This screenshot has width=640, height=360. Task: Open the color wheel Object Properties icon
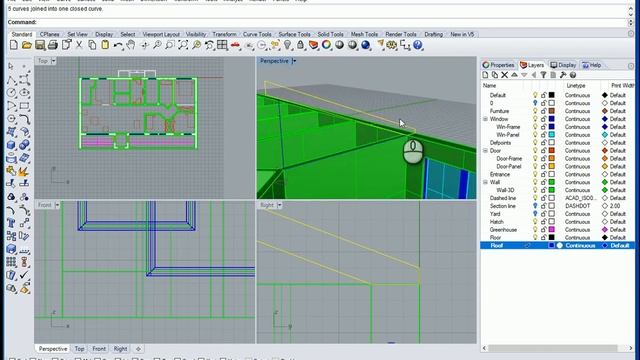coord(327,45)
